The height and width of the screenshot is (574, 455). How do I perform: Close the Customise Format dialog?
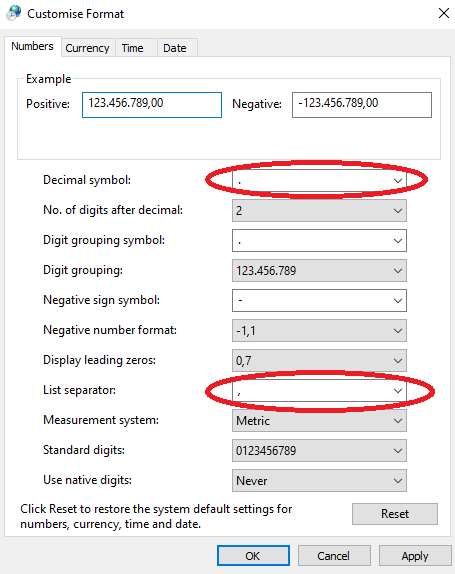tap(444, 13)
